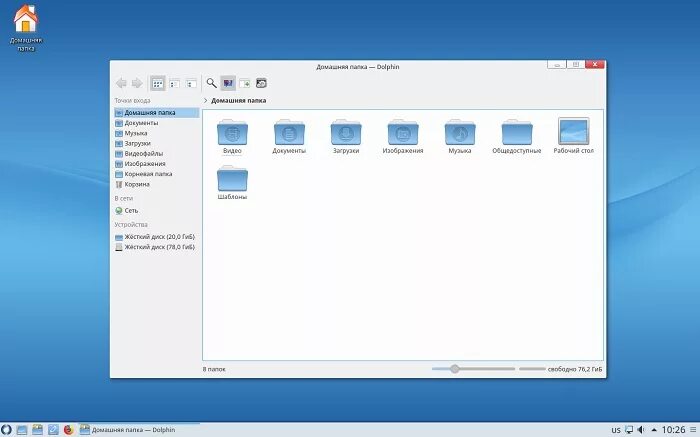700x437 pixels.
Task: Open the network tray icon
Action: 629,430
